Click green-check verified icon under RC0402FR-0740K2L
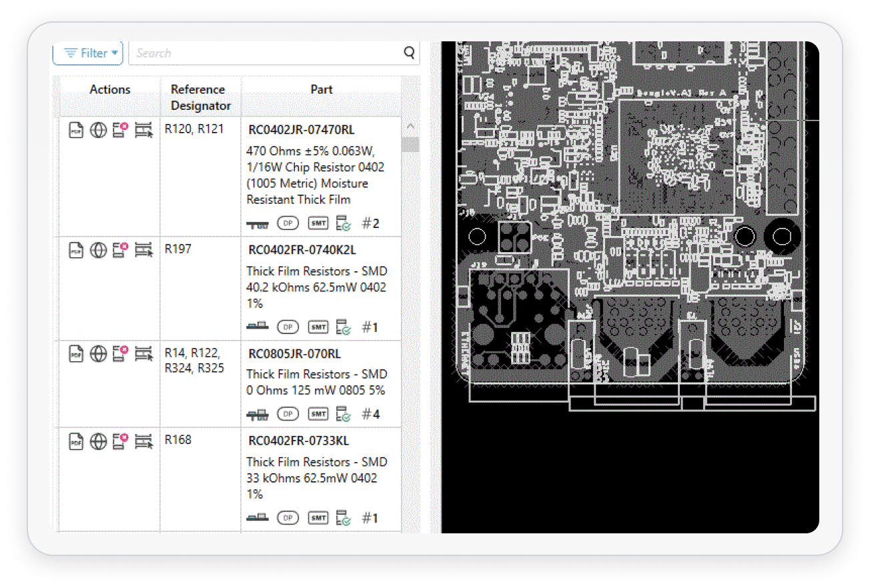The image size is (870, 588). (x=344, y=327)
